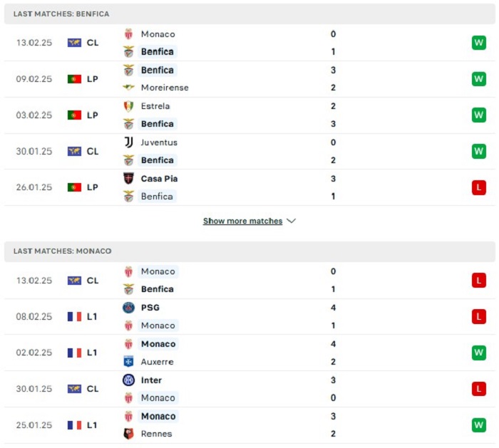Image resolution: width=499 pixels, height=448 pixels.
Task: Select the Last Matches: Benfica header
Action: click(x=249, y=14)
